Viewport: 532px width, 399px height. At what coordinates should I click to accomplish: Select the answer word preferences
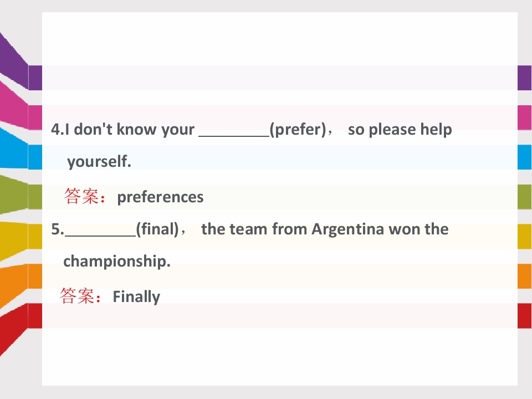160,197
